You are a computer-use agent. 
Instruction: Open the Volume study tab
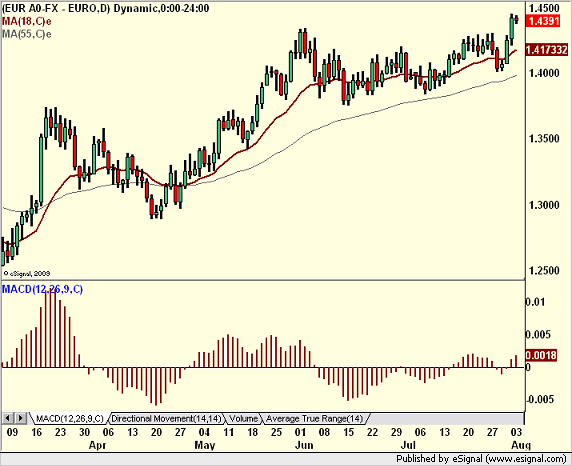[243, 419]
